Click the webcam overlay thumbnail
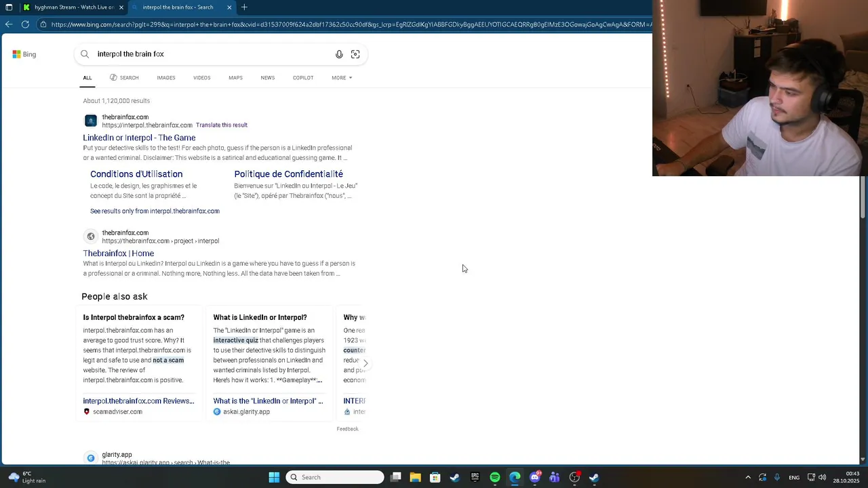The height and width of the screenshot is (488, 868). tap(760, 88)
